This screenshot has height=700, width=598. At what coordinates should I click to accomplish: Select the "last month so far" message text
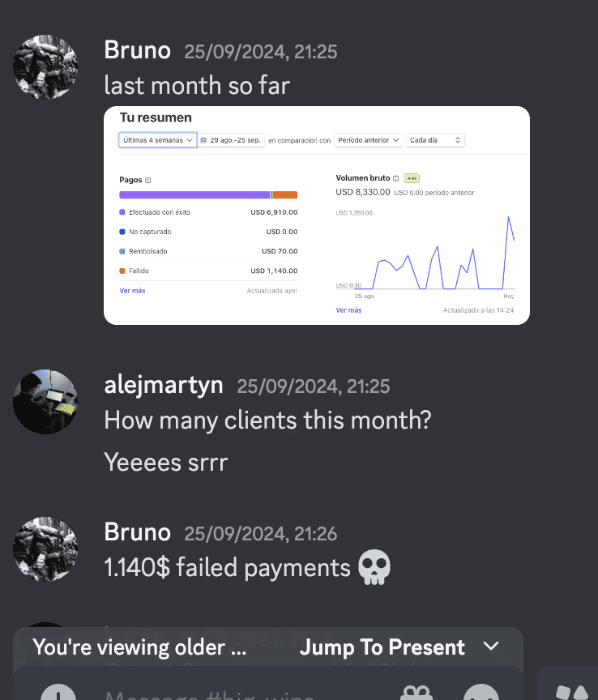(x=197, y=85)
